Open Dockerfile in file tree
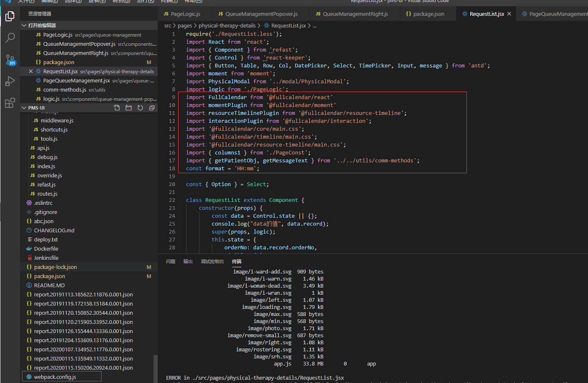Image resolution: width=588 pixels, height=383 pixels. pyautogui.click(x=89, y=249)
